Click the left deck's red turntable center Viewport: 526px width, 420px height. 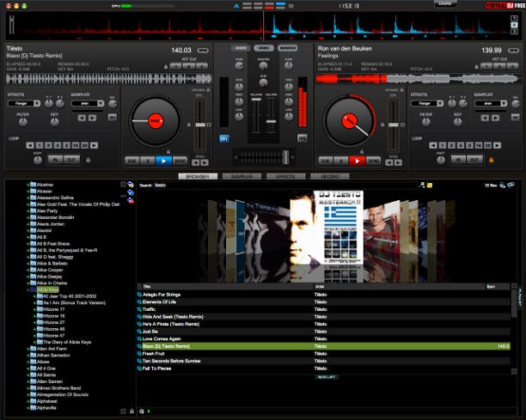point(155,121)
